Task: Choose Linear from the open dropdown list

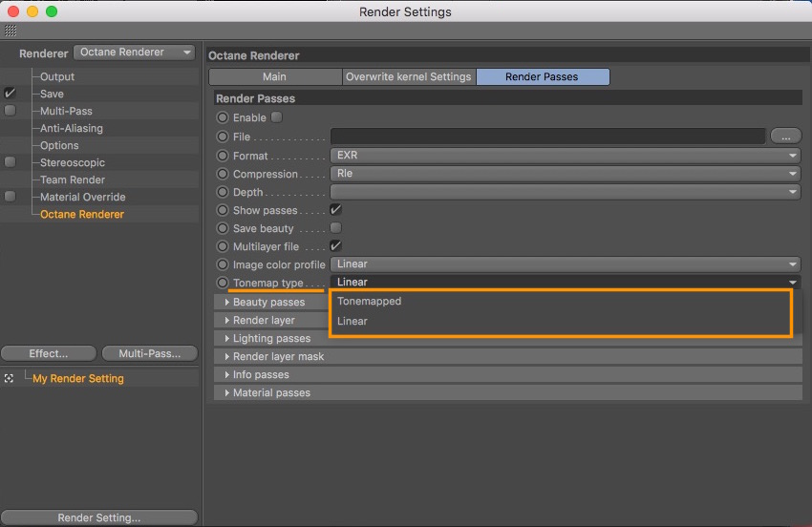Action: [561, 321]
